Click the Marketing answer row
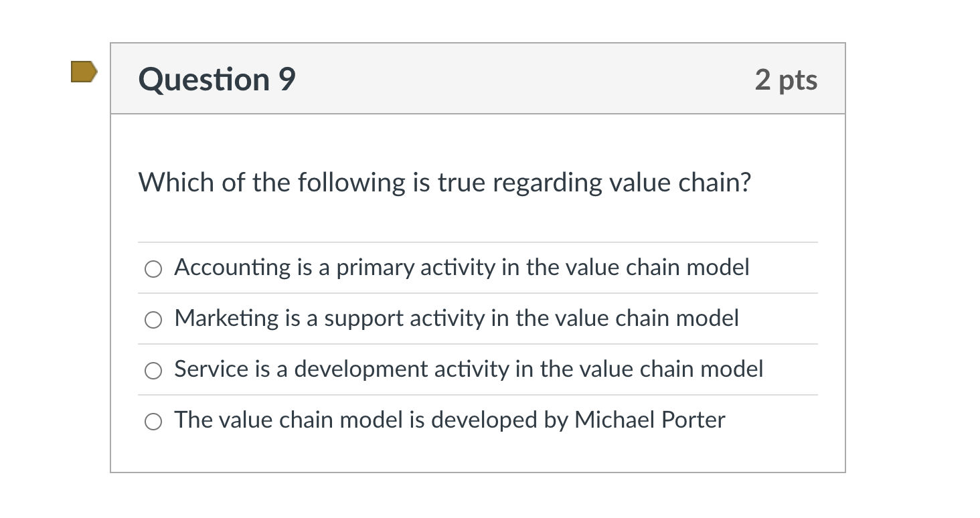The image size is (980, 518). pyautogui.click(x=456, y=319)
